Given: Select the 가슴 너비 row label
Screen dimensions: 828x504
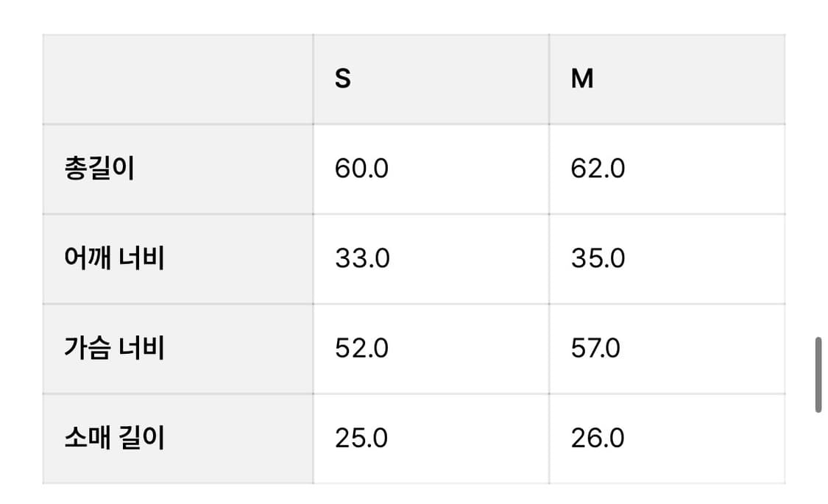Looking at the screenshot, I should (113, 348).
